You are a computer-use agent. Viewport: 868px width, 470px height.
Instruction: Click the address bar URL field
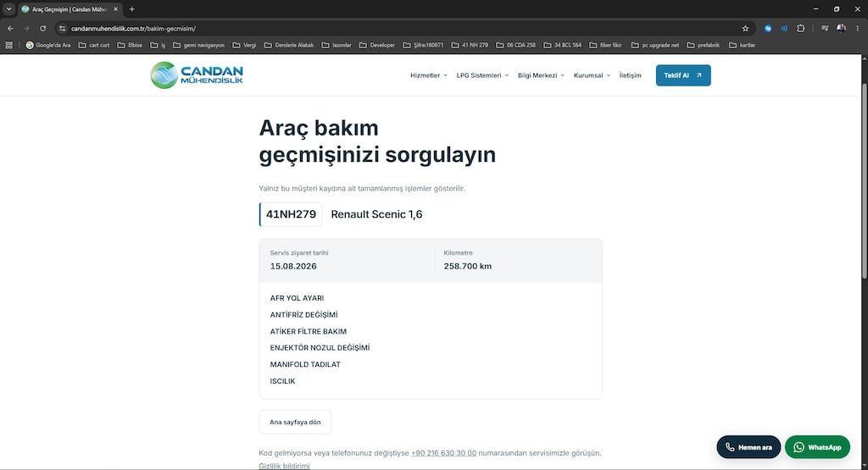404,28
